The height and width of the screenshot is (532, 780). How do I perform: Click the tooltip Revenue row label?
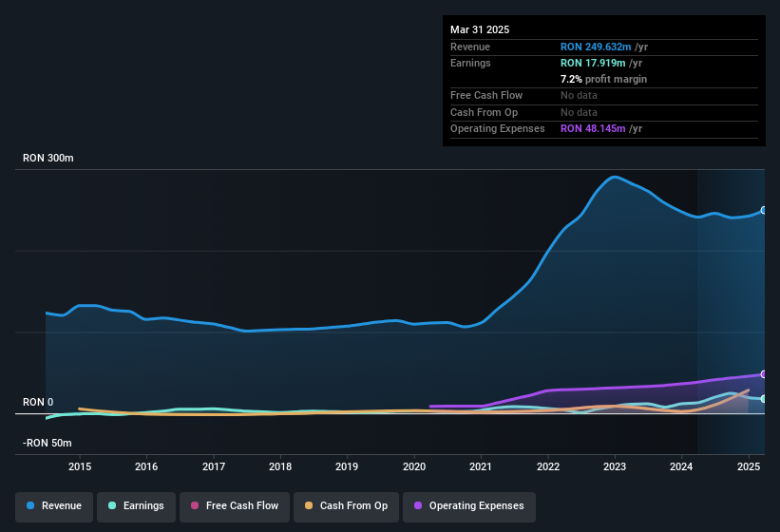tap(470, 47)
